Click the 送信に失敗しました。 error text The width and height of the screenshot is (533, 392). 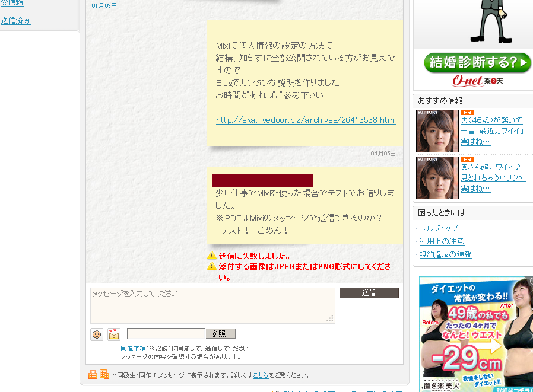click(x=254, y=256)
